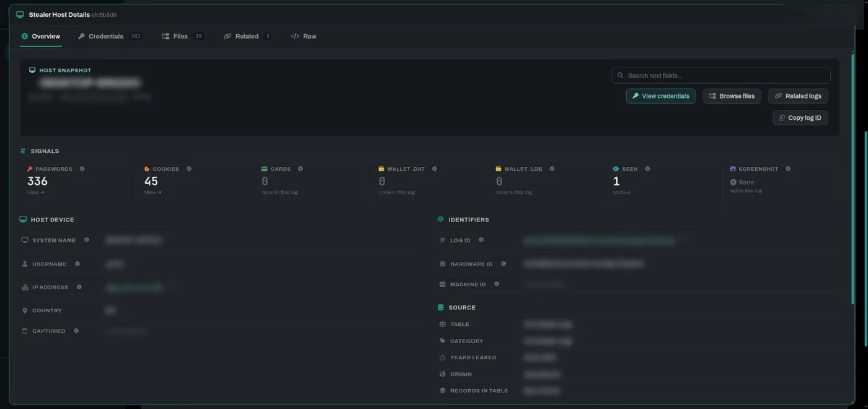
Task: Click the info icon next to Hardware ID
Action: pos(503,264)
